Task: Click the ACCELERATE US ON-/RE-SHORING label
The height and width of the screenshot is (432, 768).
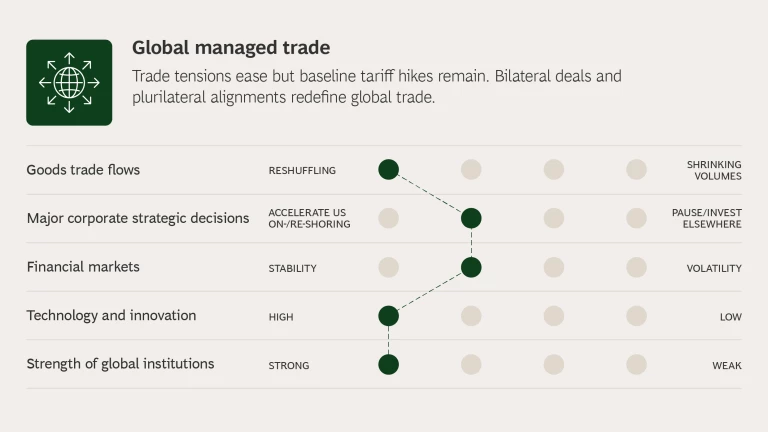Action: [x=309, y=218]
